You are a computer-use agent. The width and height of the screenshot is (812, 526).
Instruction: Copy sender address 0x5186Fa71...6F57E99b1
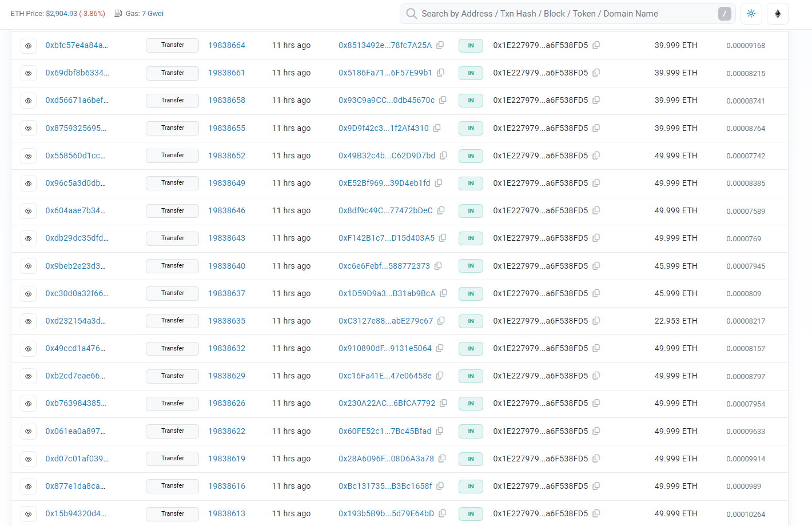[440, 73]
